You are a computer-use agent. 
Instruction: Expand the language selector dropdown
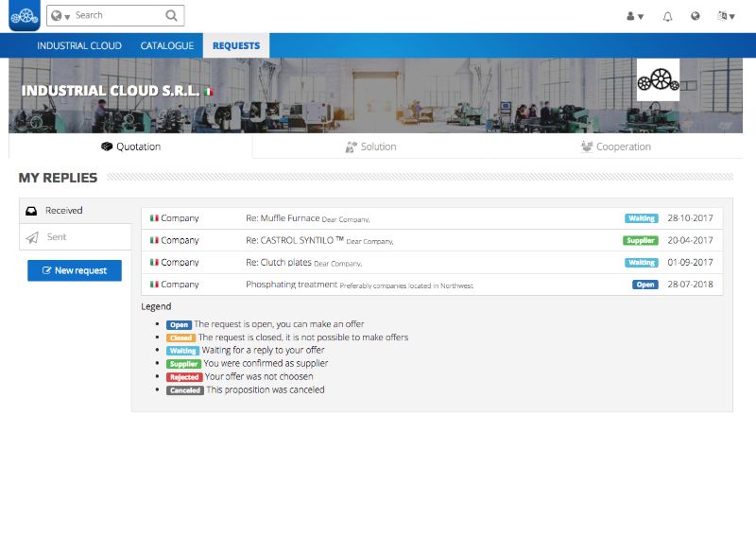click(x=726, y=16)
